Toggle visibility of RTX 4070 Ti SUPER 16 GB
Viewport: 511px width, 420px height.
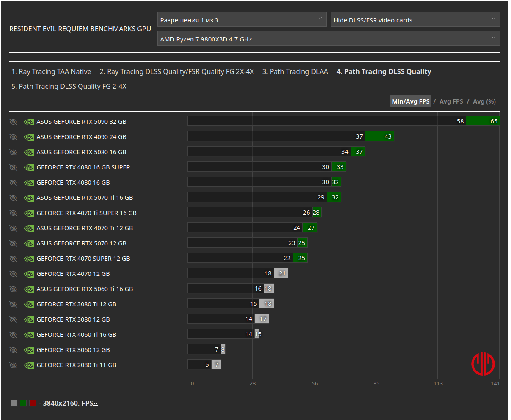pyautogui.click(x=13, y=213)
